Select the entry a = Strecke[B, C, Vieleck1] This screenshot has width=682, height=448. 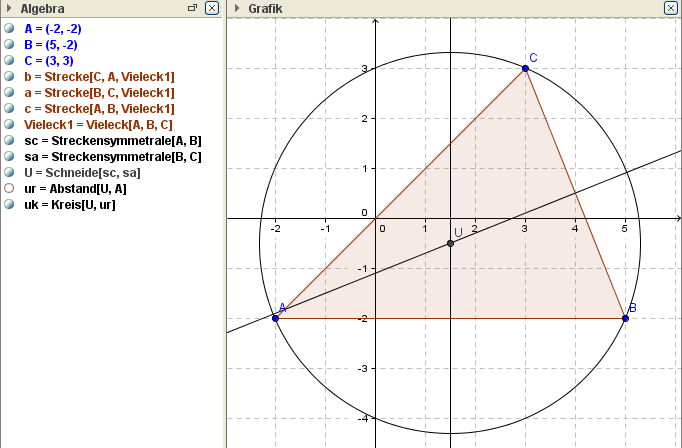pos(98,92)
